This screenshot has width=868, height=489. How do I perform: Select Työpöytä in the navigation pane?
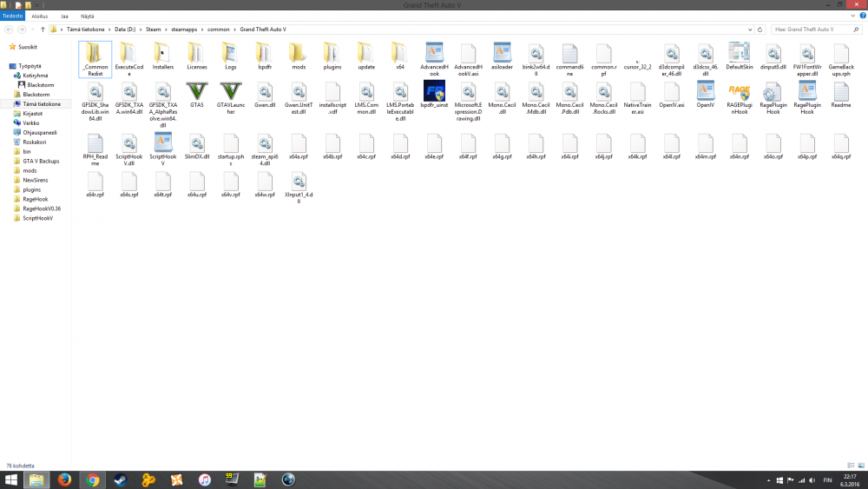[30, 66]
